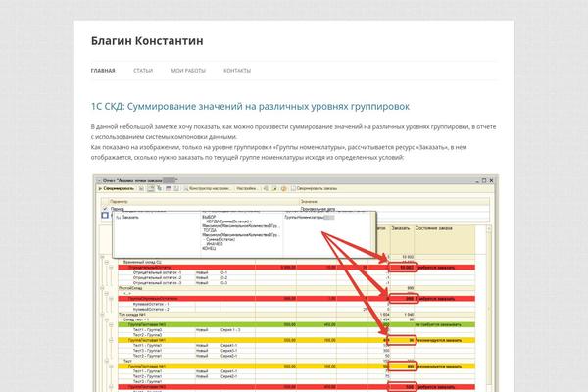588x392 pixels.
Task: Go to the СТАТЬИ page
Action: (143, 71)
